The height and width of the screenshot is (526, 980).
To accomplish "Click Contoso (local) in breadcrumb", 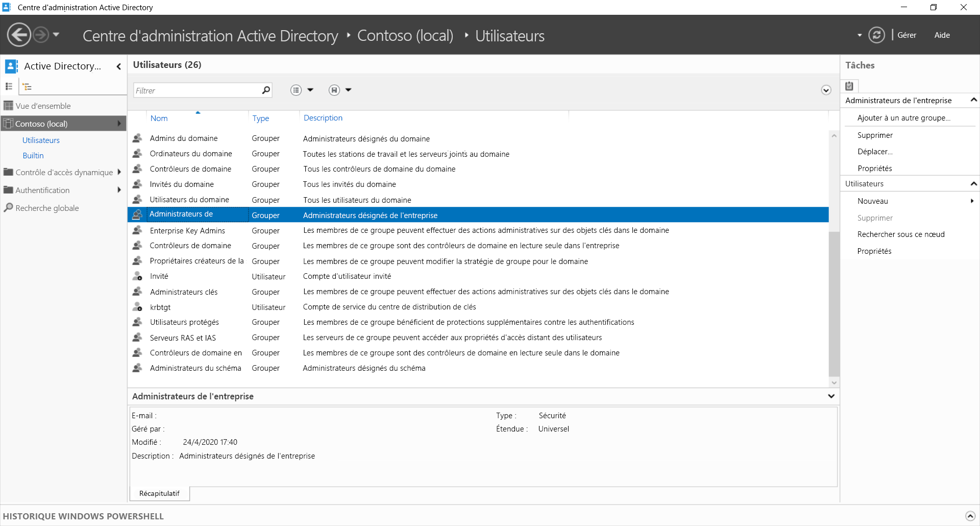I will tap(405, 36).
